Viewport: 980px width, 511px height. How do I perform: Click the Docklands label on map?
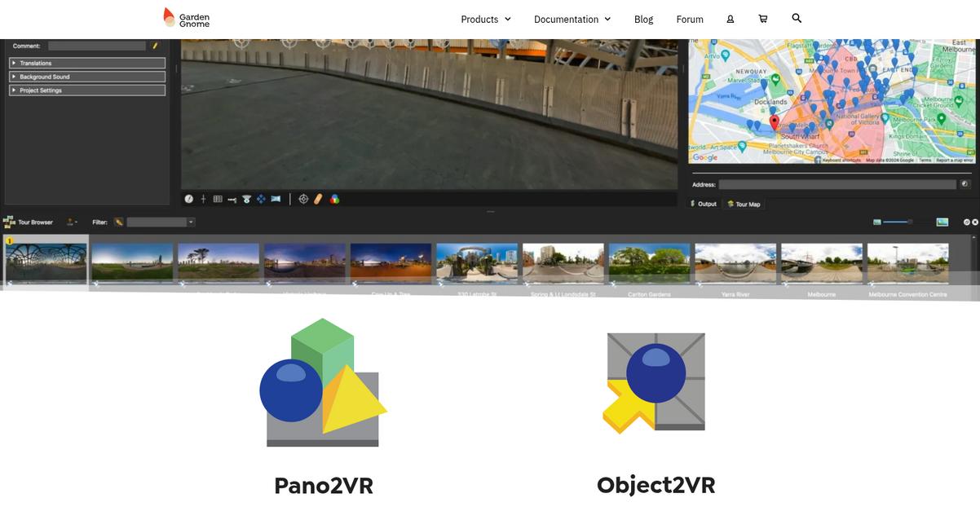(x=770, y=102)
